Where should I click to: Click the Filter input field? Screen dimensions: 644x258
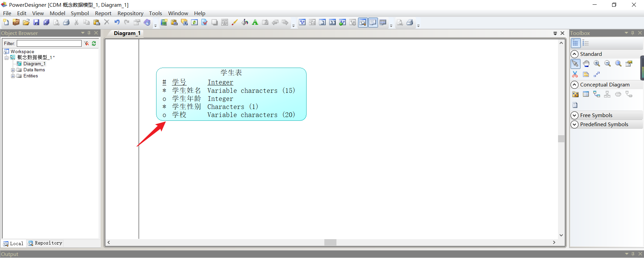49,43
